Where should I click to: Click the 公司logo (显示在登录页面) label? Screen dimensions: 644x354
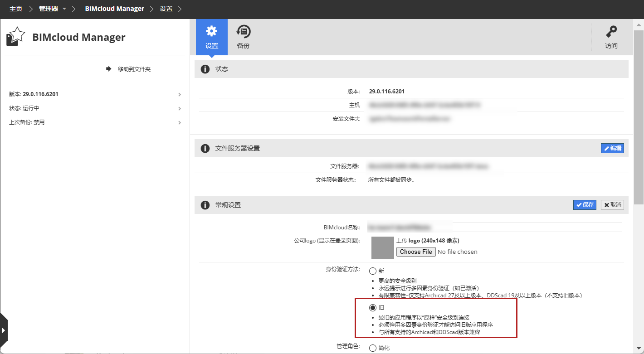(x=327, y=240)
